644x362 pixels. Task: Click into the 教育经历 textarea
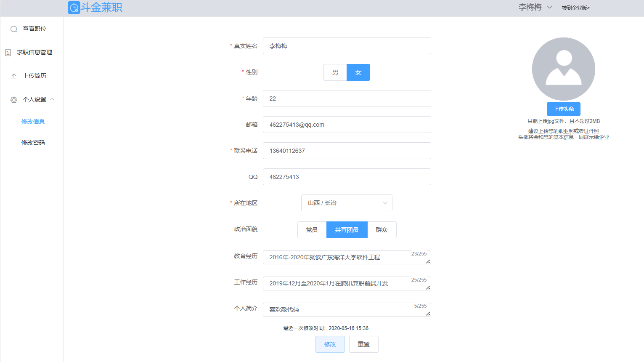(347, 257)
